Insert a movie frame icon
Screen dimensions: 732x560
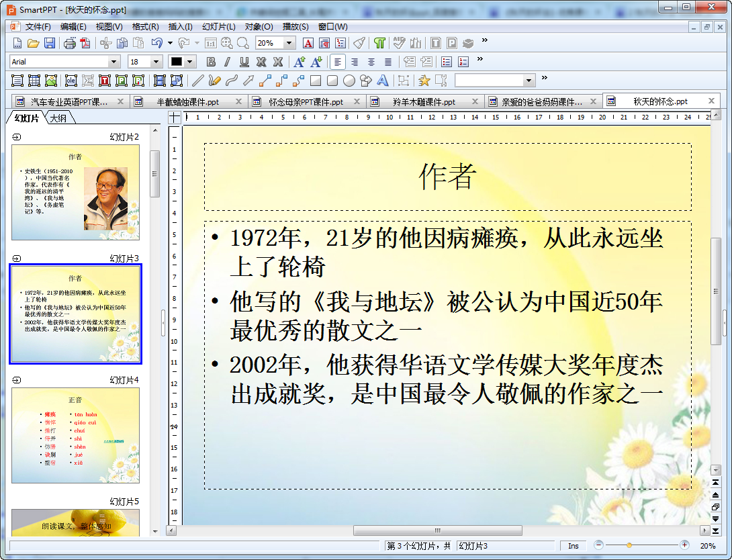point(160,81)
